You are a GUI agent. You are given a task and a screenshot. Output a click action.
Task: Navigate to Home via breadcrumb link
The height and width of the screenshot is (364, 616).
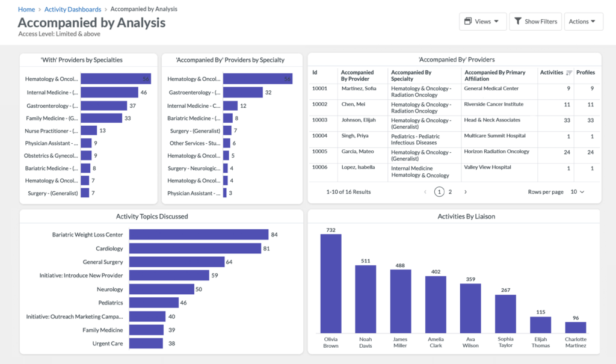click(x=26, y=9)
